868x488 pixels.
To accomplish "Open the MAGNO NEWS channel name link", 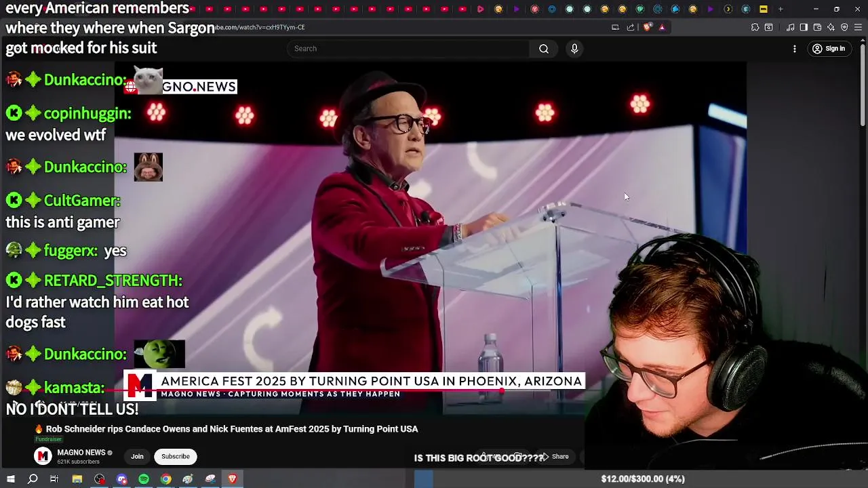I will [x=81, y=452].
